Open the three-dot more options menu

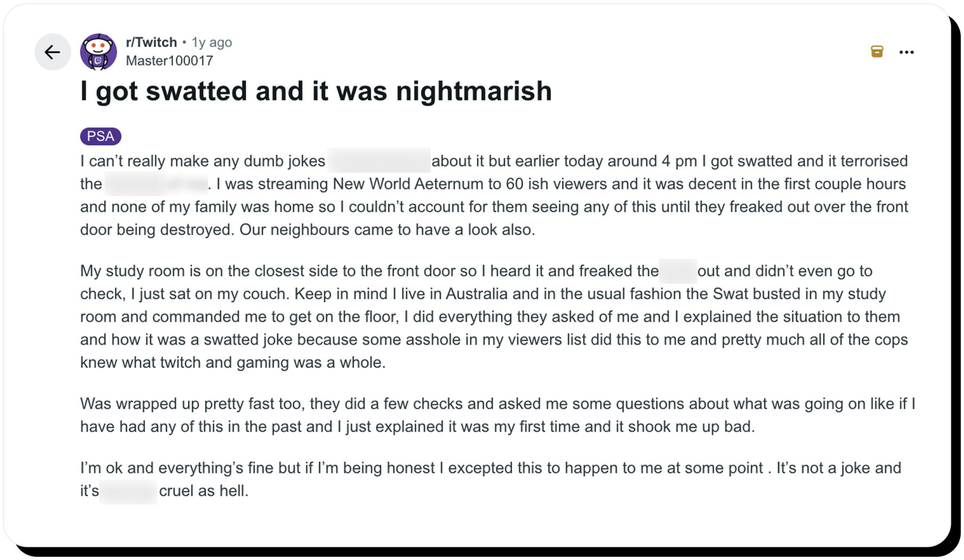[x=906, y=52]
